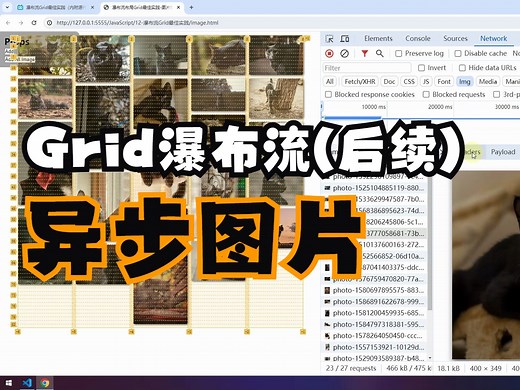Close the first browser tab
The height and width of the screenshot is (390, 520).
[92, 7]
